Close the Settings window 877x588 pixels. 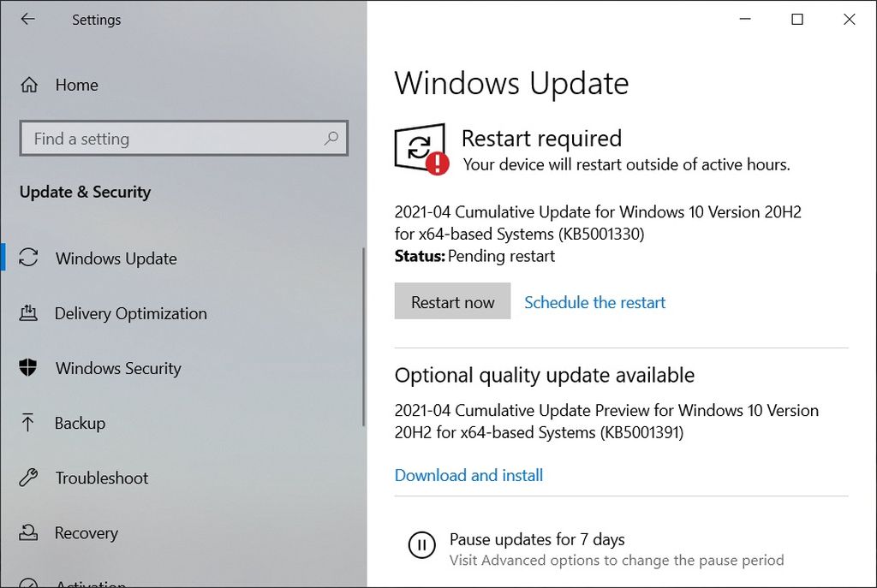(849, 19)
